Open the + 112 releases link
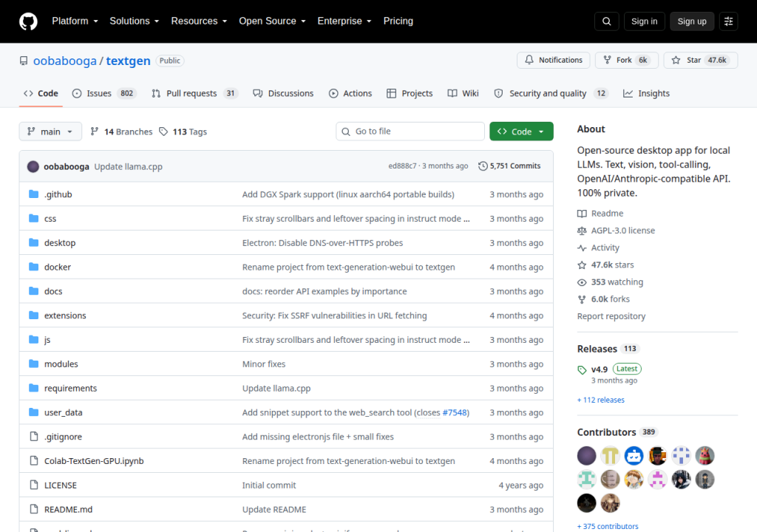 tap(600, 400)
